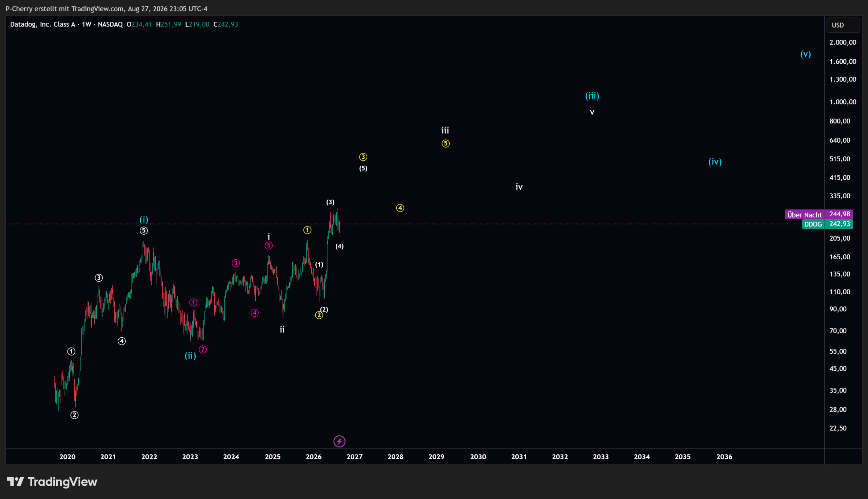Click the 640,00 price axis label
This screenshot has width=868, height=499.
pyautogui.click(x=840, y=141)
